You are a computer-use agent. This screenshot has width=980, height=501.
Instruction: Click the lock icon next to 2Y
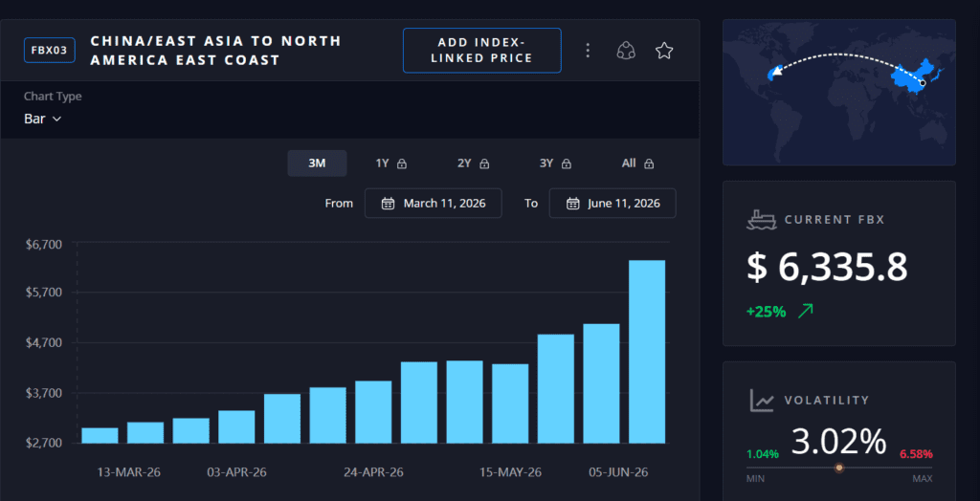click(x=484, y=163)
